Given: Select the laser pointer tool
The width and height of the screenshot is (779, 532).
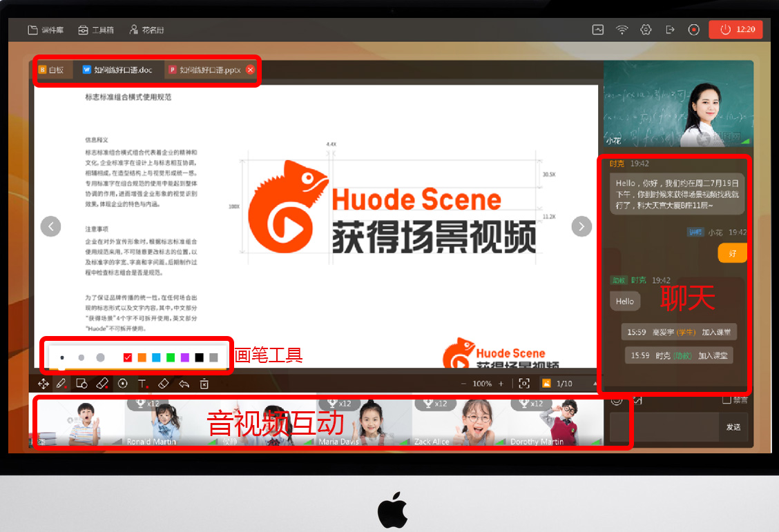Looking at the screenshot, I should tap(123, 384).
